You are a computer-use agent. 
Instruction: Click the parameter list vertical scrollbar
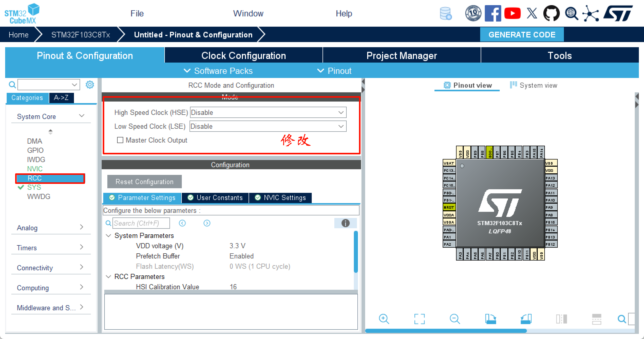click(356, 252)
